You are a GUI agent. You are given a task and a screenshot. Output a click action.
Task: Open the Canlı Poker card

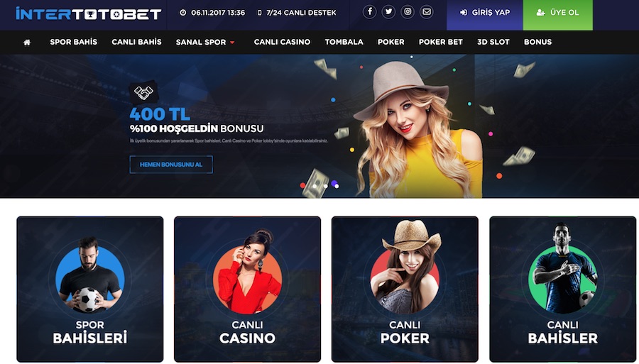click(x=405, y=289)
